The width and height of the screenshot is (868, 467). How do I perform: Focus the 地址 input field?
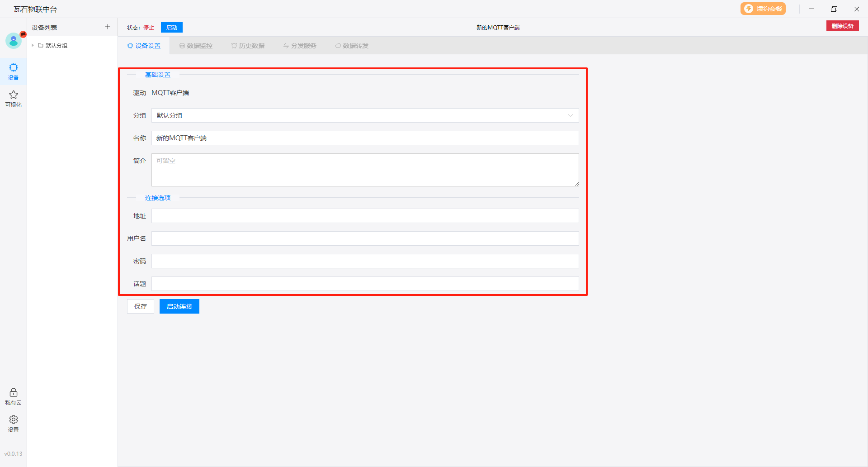pyautogui.click(x=365, y=216)
